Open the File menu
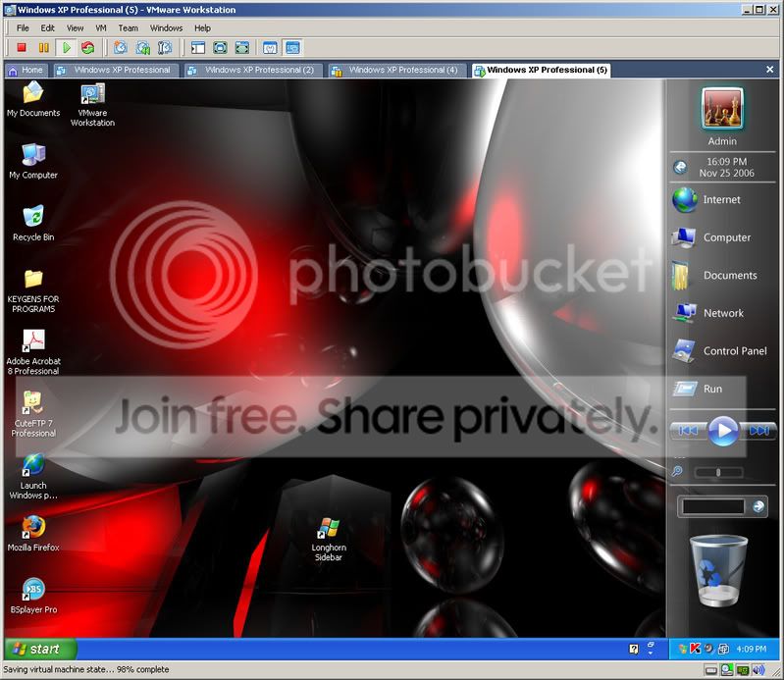Viewport: 784px width, 680px height. pos(23,28)
